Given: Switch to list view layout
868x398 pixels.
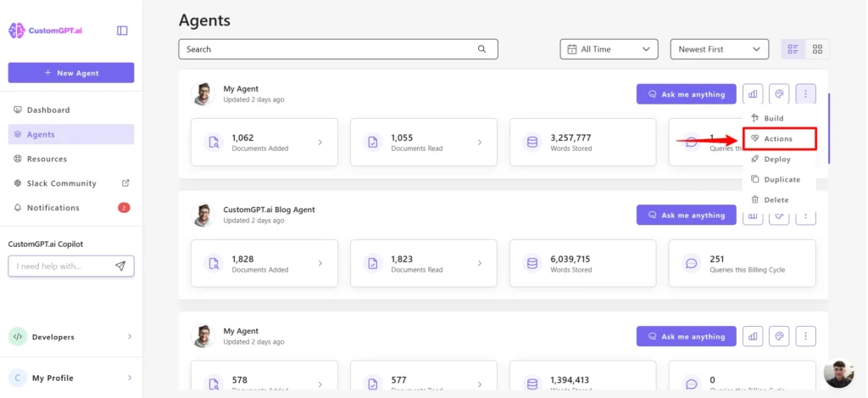Looking at the screenshot, I should 793,49.
